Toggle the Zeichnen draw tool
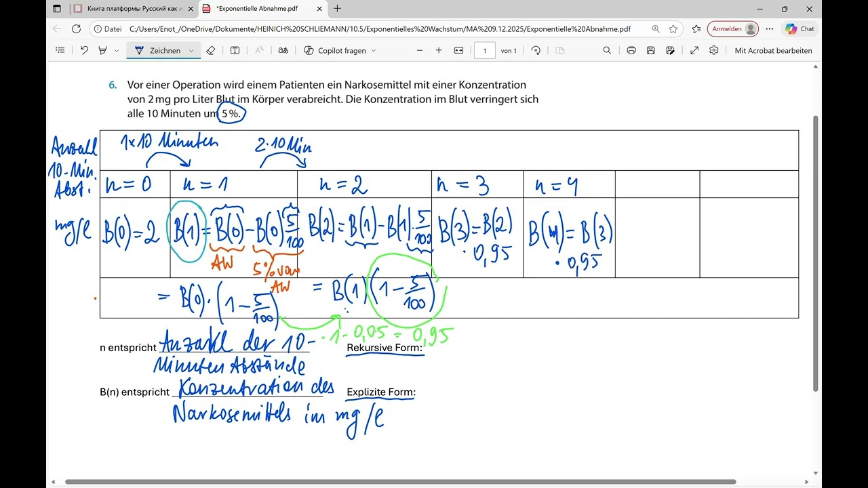The image size is (868, 488). coord(158,50)
